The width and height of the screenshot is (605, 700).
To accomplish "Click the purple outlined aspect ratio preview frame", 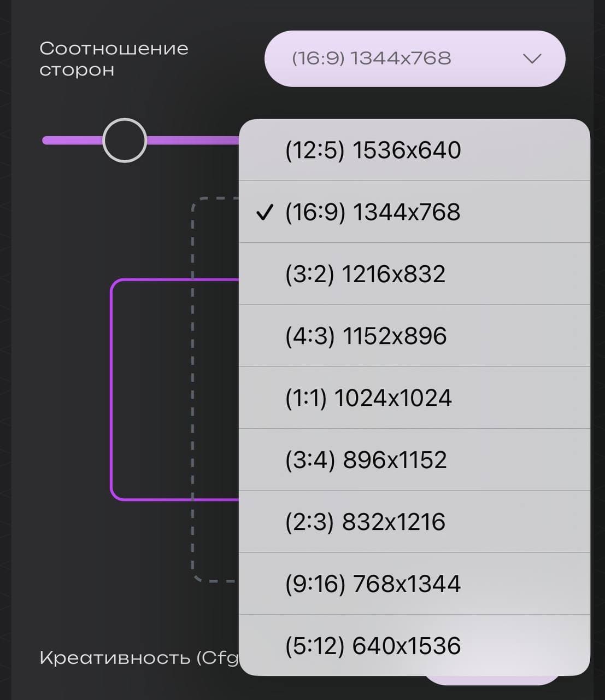I will [x=111, y=389].
